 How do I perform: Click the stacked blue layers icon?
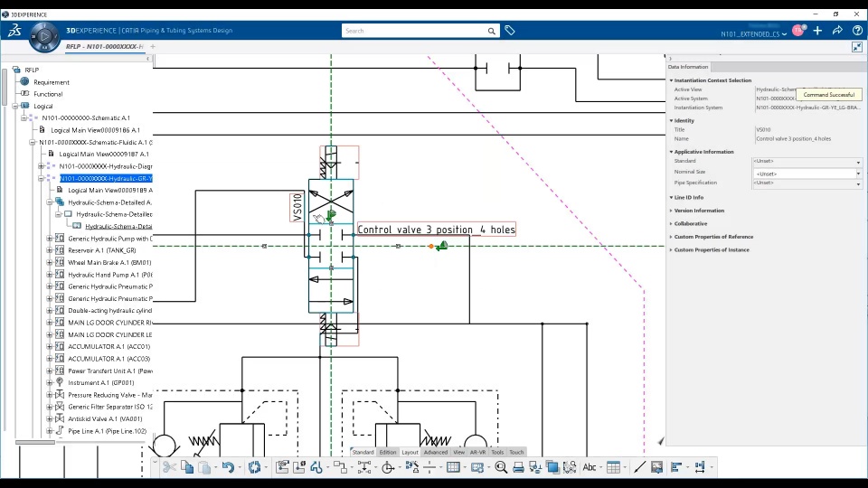pyautogui.click(x=552, y=467)
